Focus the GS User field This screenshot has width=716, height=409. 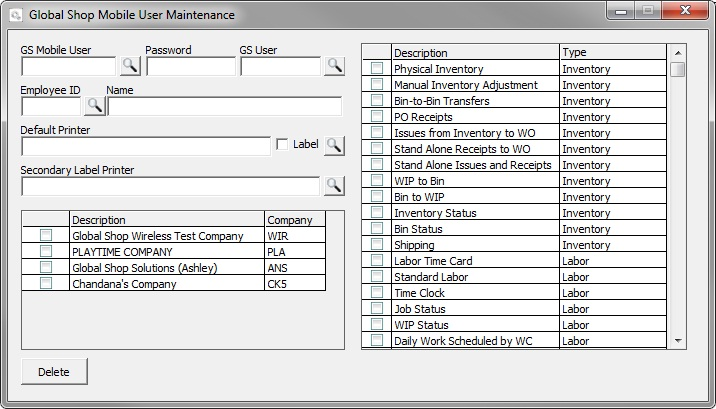(x=281, y=67)
